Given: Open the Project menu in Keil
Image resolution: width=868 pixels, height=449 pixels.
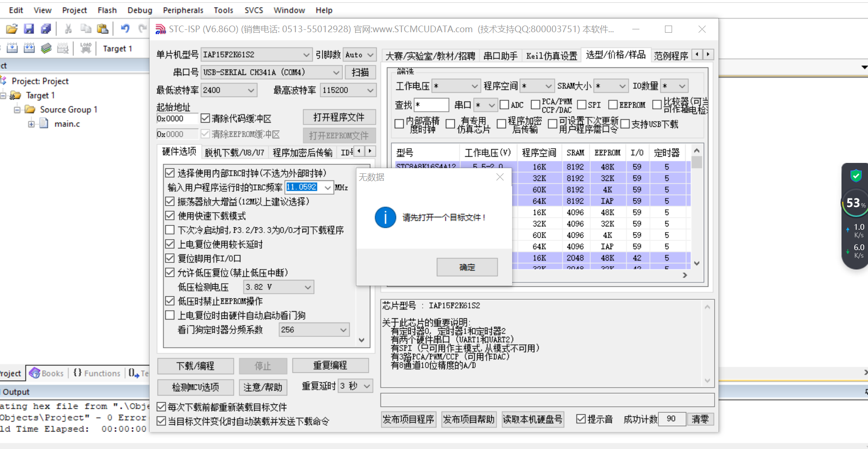Looking at the screenshot, I should pos(74,10).
